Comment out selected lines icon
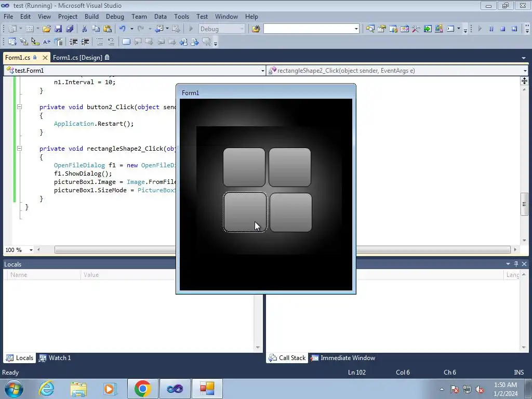 [x=100, y=42]
